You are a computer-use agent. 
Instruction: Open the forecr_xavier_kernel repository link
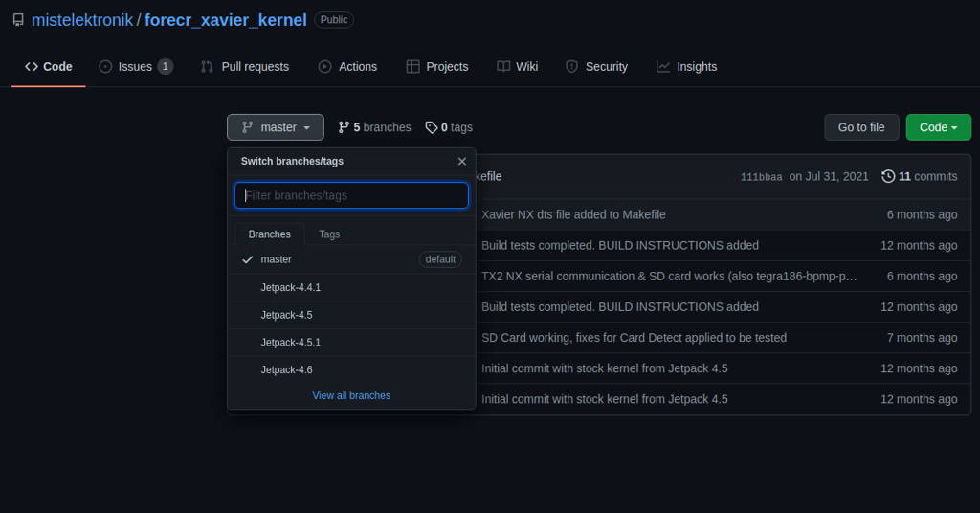226,20
